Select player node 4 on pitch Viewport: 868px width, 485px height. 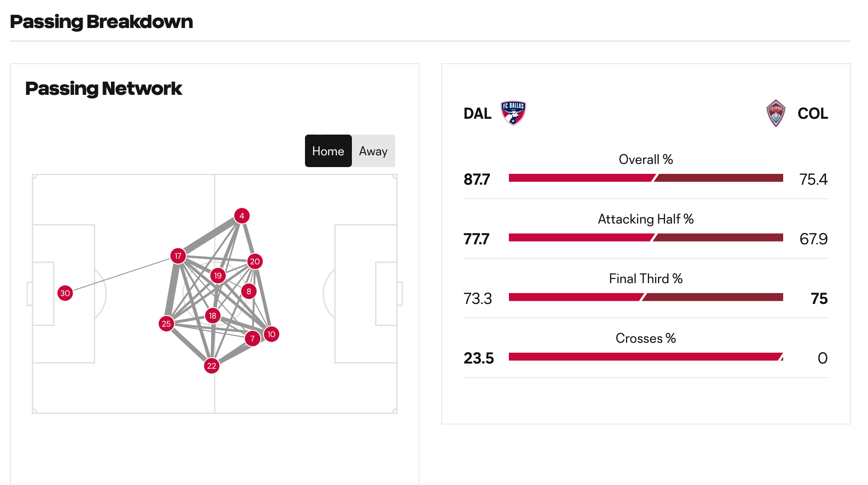click(242, 216)
